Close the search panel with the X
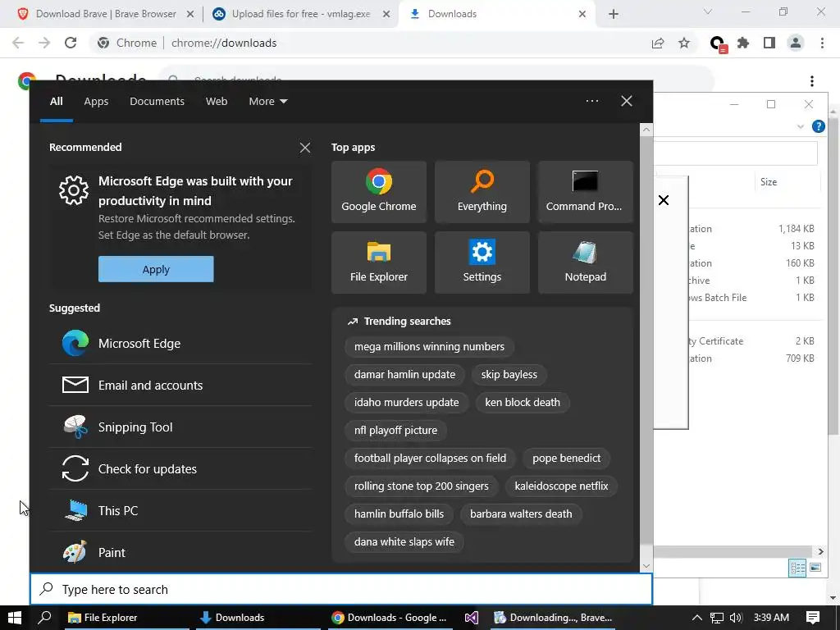 point(626,101)
